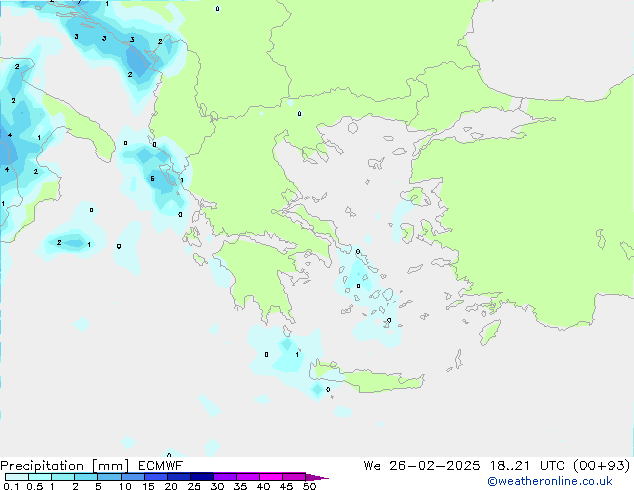
Task: Pick the 45–50 mm legend swatch
Action: click(x=294, y=477)
